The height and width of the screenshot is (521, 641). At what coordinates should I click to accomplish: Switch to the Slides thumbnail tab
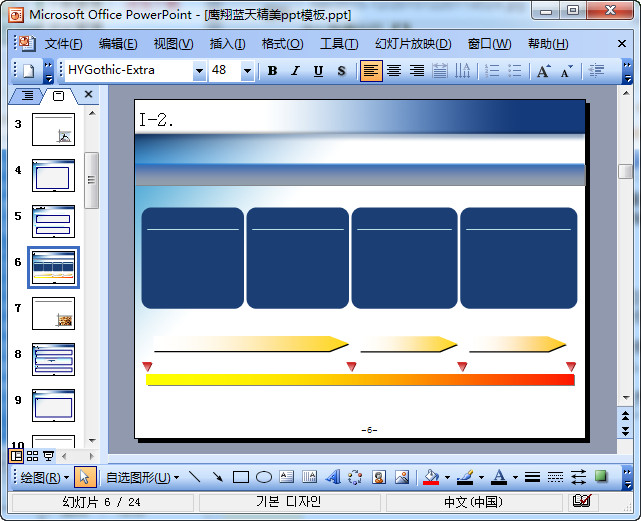click(x=58, y=96)
